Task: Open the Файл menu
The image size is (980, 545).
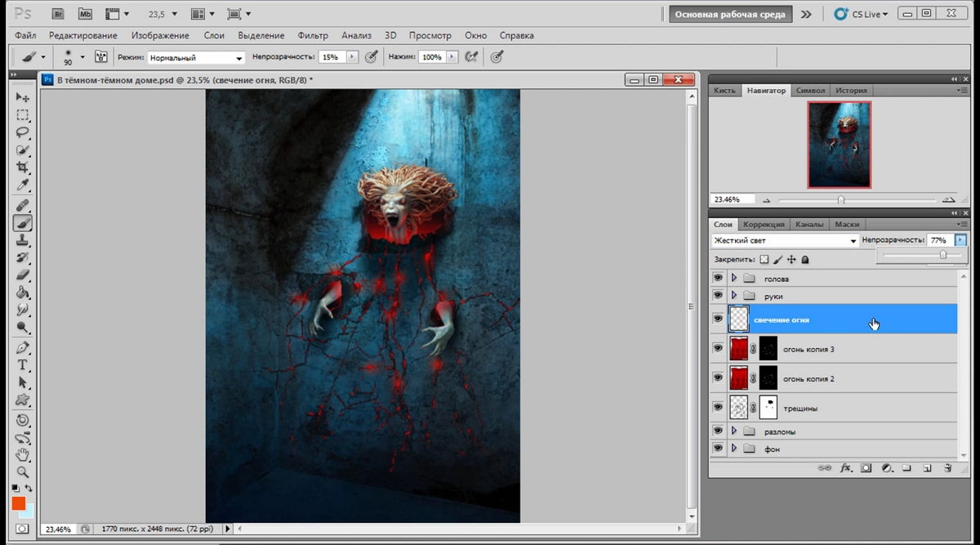Action: pyautogui.click(x=25, y=35)
